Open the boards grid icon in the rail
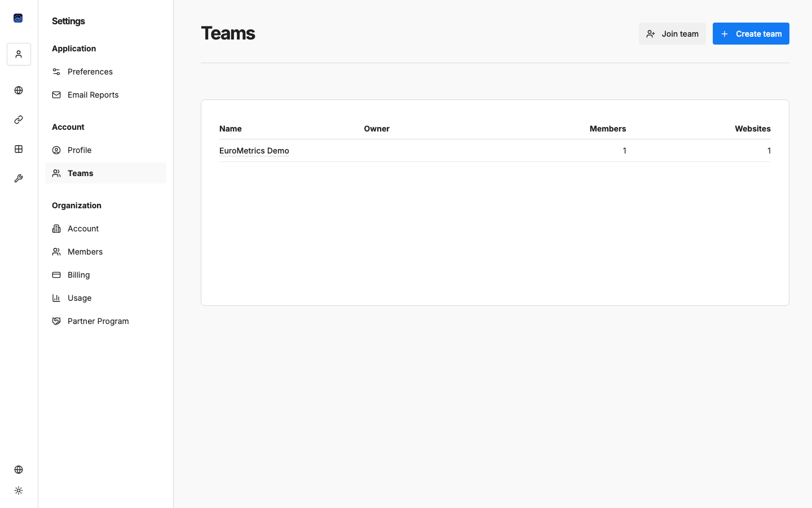Viewport: 812px width, 508px height. point(19,149)
